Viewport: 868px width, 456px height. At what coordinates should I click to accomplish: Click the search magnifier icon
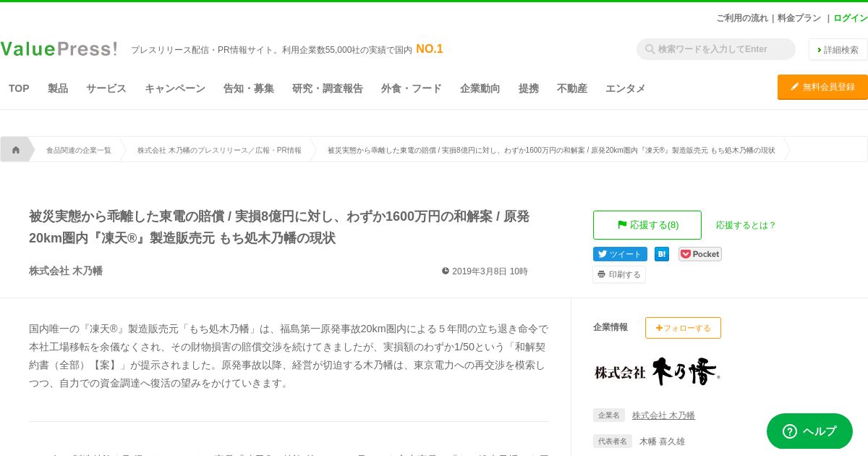pyautogui.click(x=650, y=49)
